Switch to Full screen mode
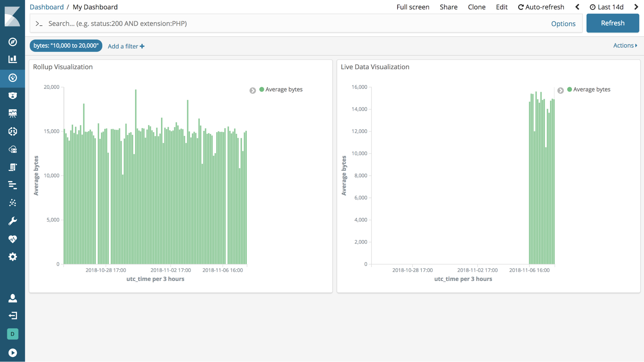This screenshot has height=362, width=644. tap(413, 7)
